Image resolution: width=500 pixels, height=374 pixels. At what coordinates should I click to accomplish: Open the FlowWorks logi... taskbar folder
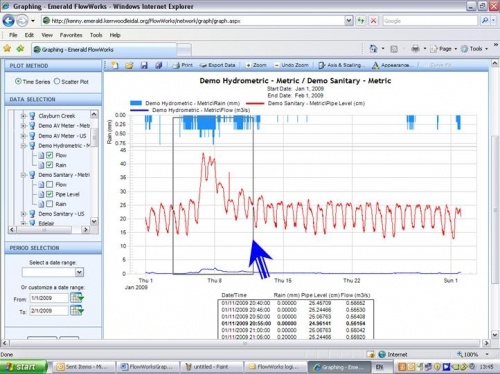(275, 367)
